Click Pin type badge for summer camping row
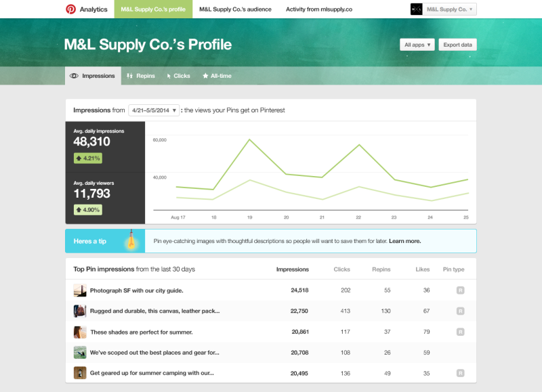Image resolution: width=542 pixels, height=392 pixels. click(x=460, y=373)
